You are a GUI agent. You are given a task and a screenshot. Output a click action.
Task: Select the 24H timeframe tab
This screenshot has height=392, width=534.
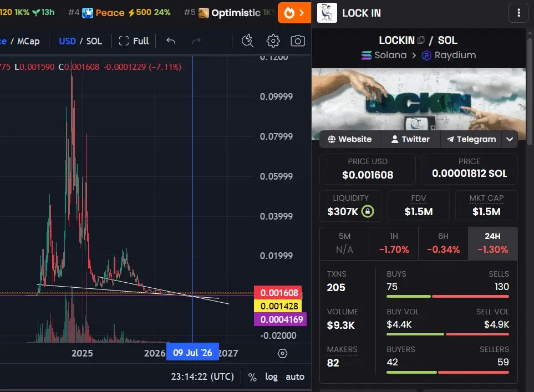tap(493, 243)
